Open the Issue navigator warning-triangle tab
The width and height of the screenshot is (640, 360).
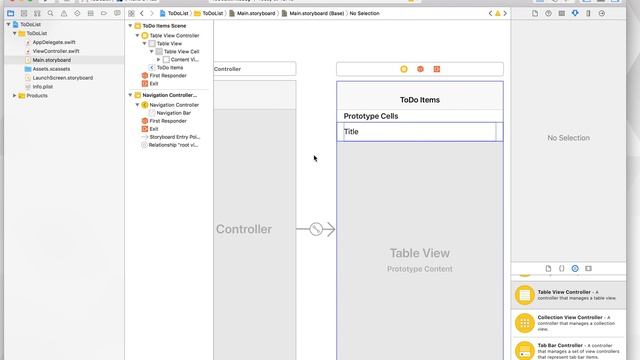point(64,13)
